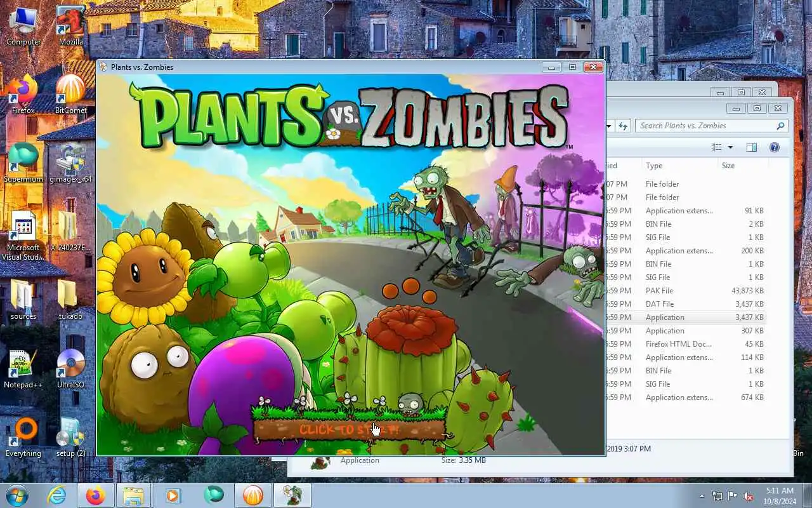Open BitComet from the taskbar

coord(253,495)
